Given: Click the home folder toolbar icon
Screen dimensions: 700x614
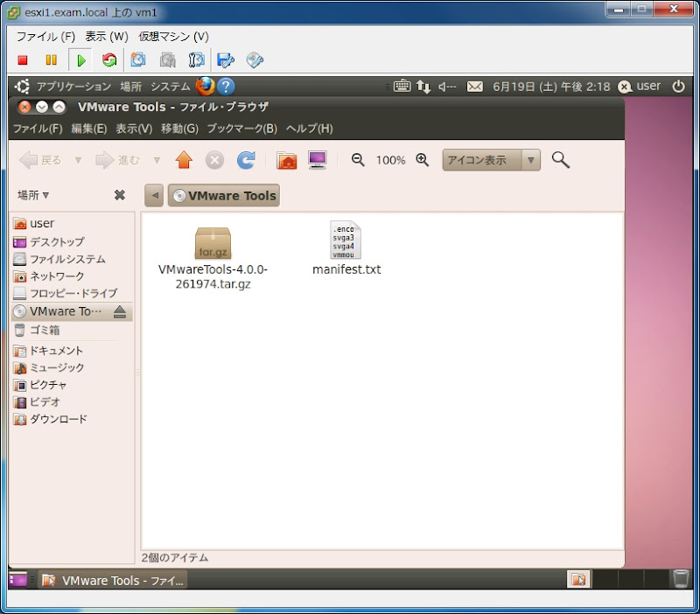Looking at the screenshot, I should pyautogui.click(x=287, y=160).
